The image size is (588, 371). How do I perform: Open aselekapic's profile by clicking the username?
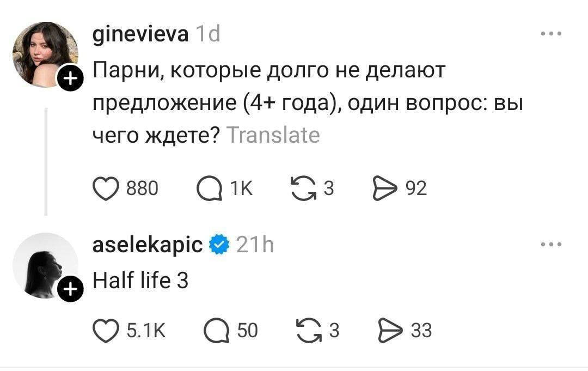tap(147, 244)
